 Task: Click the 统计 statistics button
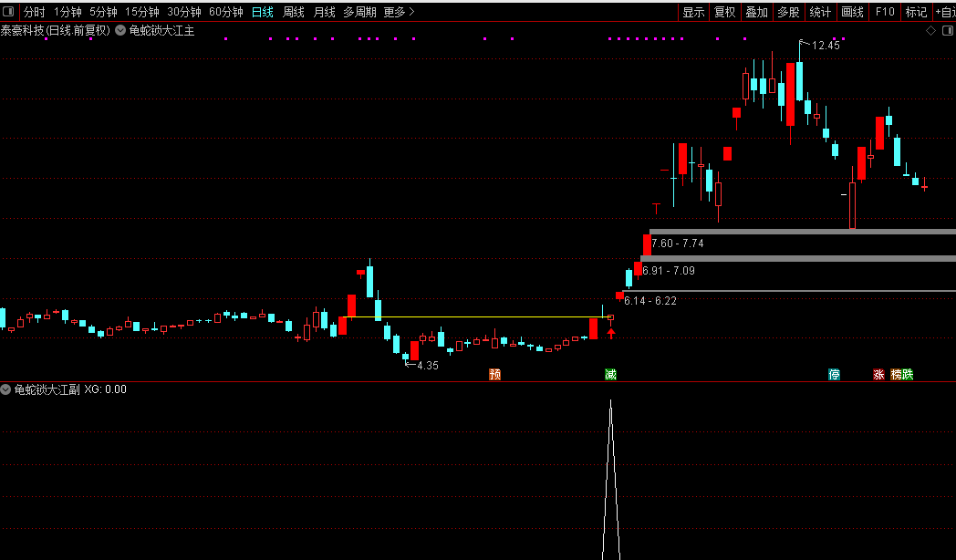click(x=820, y=12)
